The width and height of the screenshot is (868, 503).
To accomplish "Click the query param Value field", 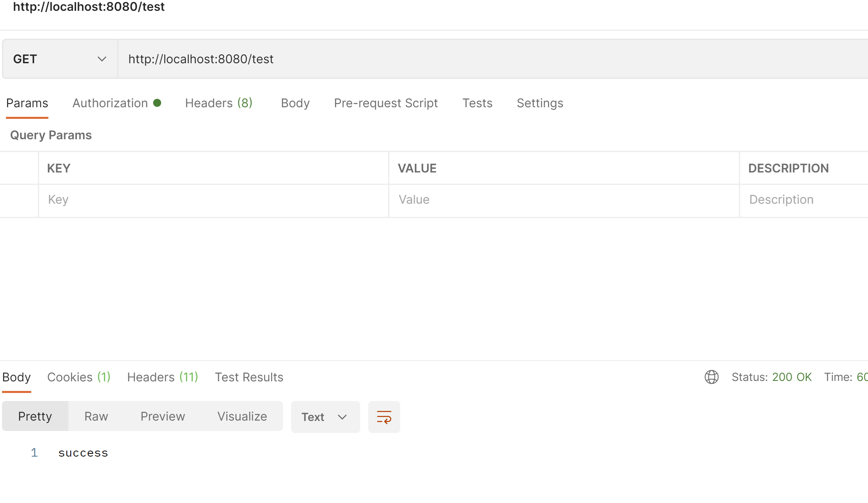I will pyautogui.click(x=564, y=200).
